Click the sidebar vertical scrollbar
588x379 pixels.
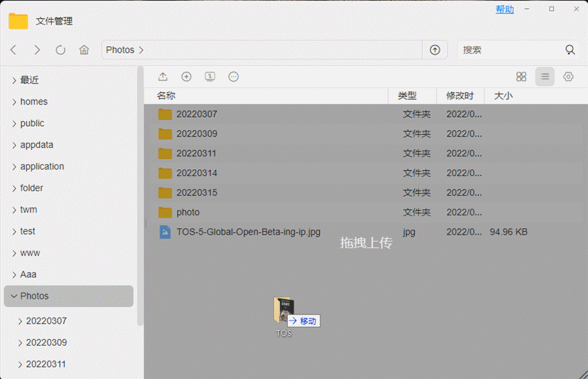(140, 197)
